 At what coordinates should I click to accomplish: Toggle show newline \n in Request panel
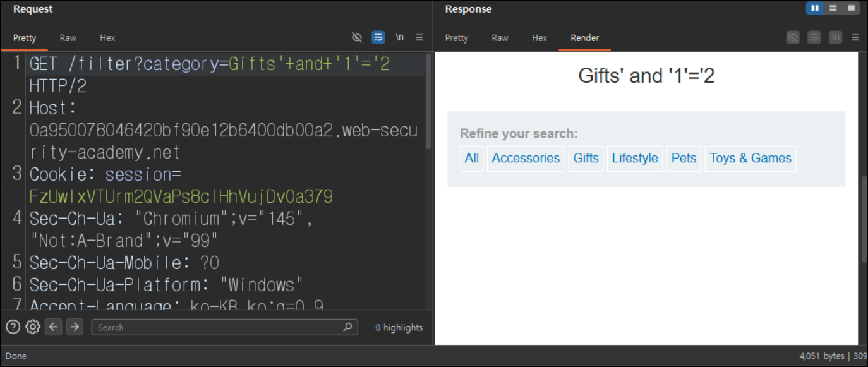point(399,37)
